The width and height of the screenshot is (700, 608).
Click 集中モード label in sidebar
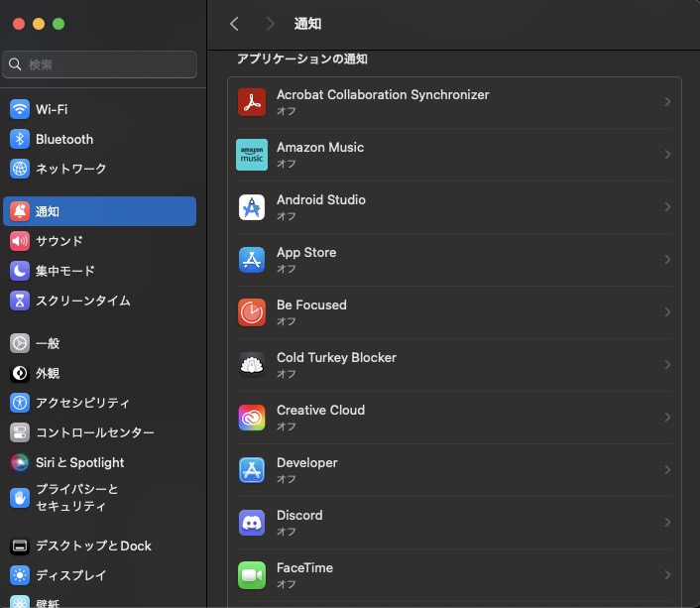click(x=65, y=271)
